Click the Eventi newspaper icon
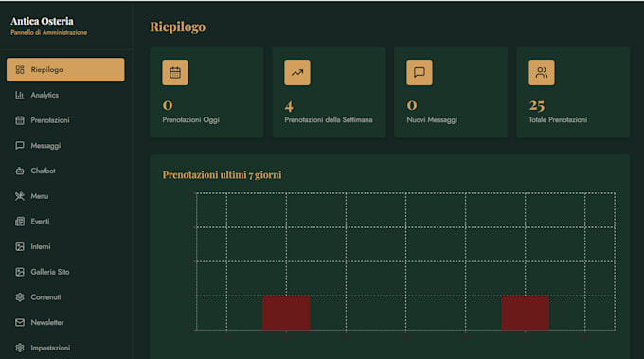 tap(20, 222)
